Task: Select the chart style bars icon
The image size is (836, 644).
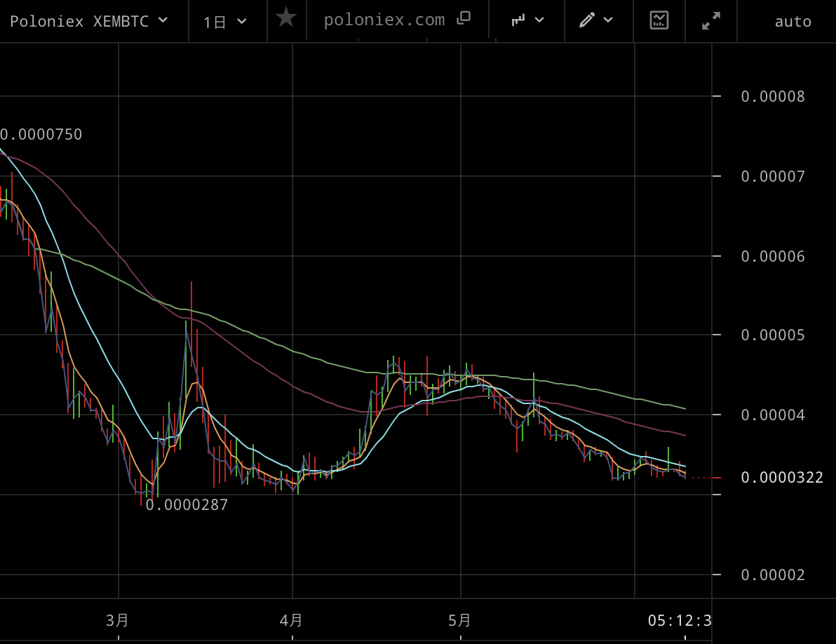Action: (518, 20)
